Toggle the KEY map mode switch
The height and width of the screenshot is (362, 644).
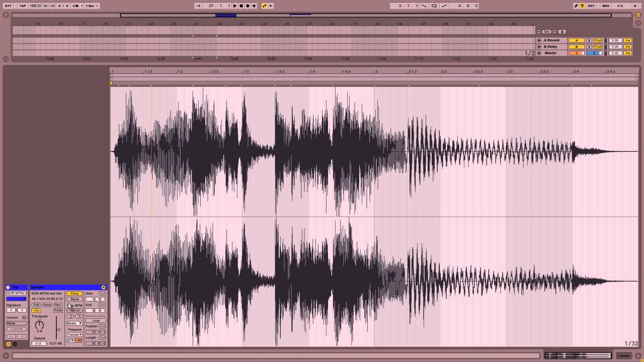(x=591, y=6)
